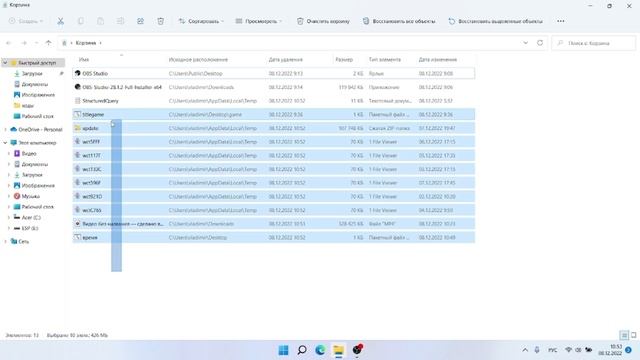Open Документы under Quick access
Viewport: 640px width, 360px height.
(34, 84)
